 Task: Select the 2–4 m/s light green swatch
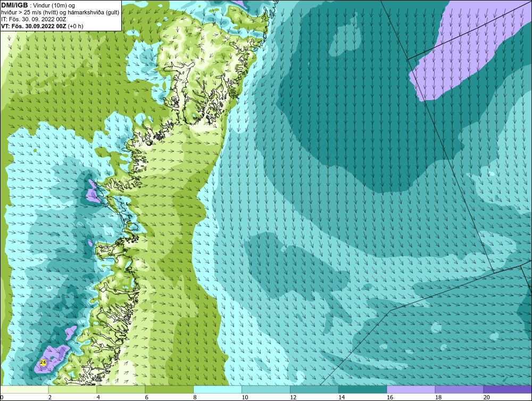coord(72,389)
